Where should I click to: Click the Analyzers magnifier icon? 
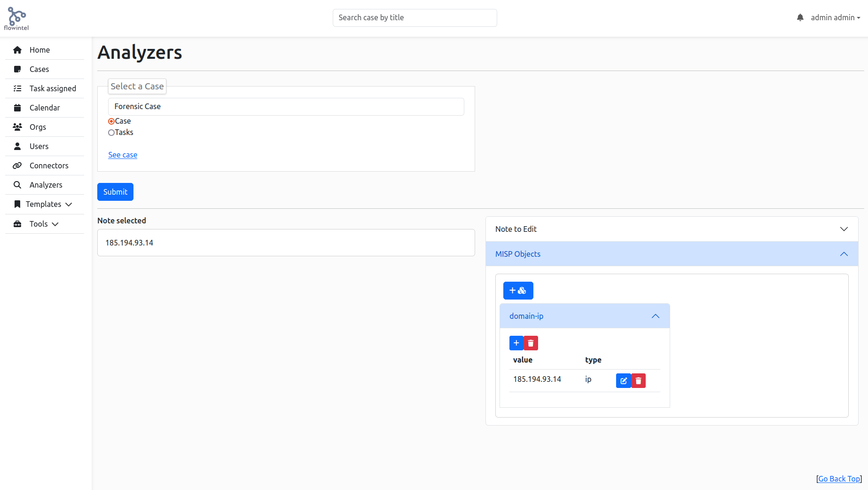point(17,185)
